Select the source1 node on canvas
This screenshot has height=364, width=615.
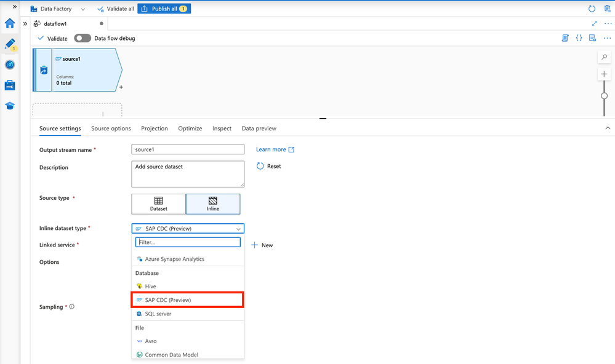[78, 69]
